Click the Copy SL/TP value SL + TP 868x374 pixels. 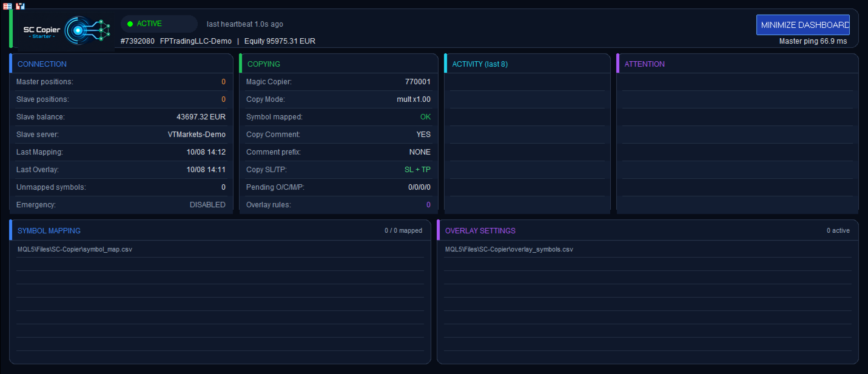point(417,170)
